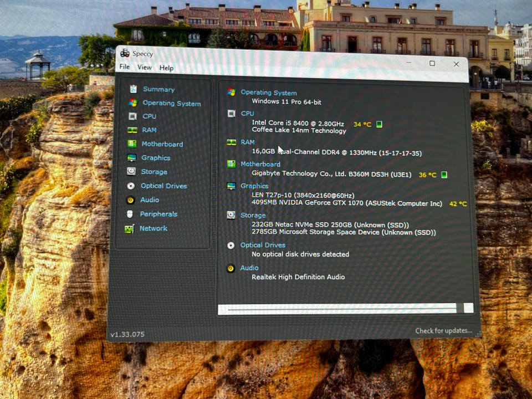Screen dimensions: 532x399
Task: Click the No optical disk drives detected text
Action: 300,254
